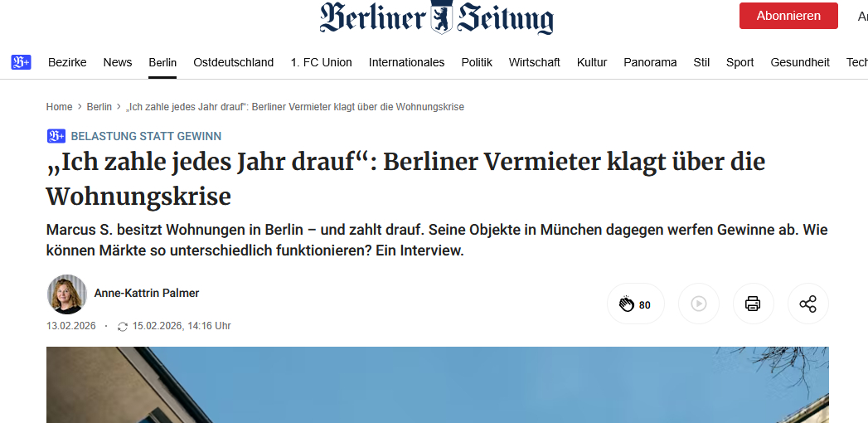
Task: Click the update refresh icon near timestamp
Action: (123, 327)
